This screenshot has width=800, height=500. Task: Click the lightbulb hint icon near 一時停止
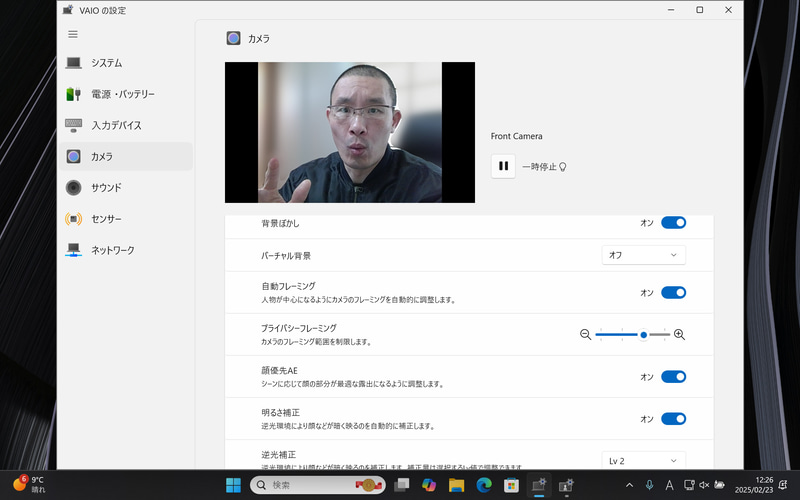pos(563,167)
